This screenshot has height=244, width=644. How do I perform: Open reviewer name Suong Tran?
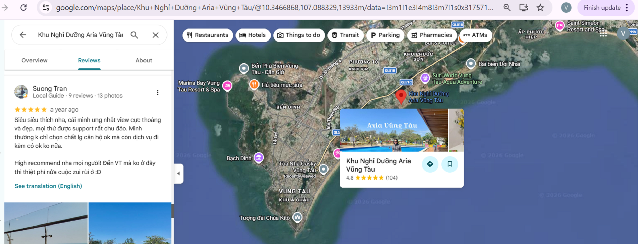pos(50,88)
